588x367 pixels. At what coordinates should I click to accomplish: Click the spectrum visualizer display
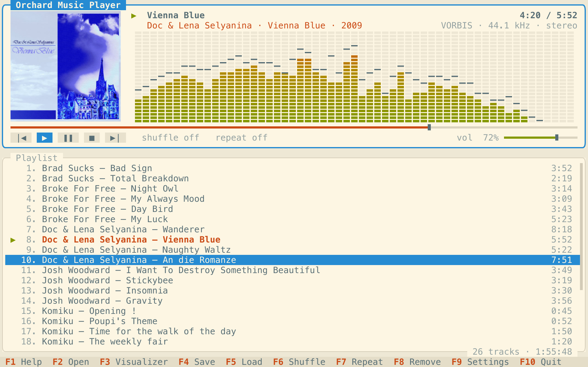[354, 77]
